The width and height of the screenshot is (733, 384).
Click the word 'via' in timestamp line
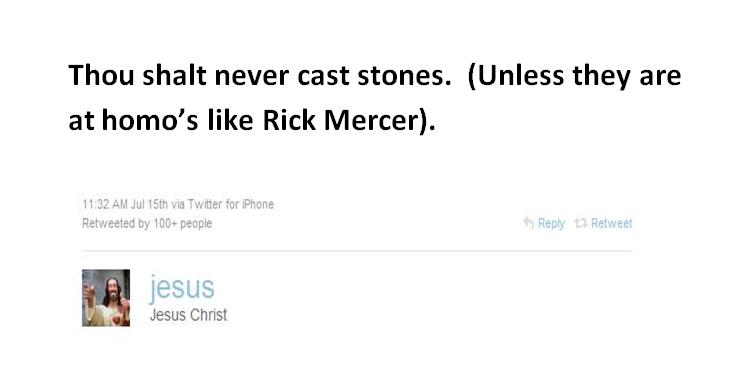click(178, 204)
